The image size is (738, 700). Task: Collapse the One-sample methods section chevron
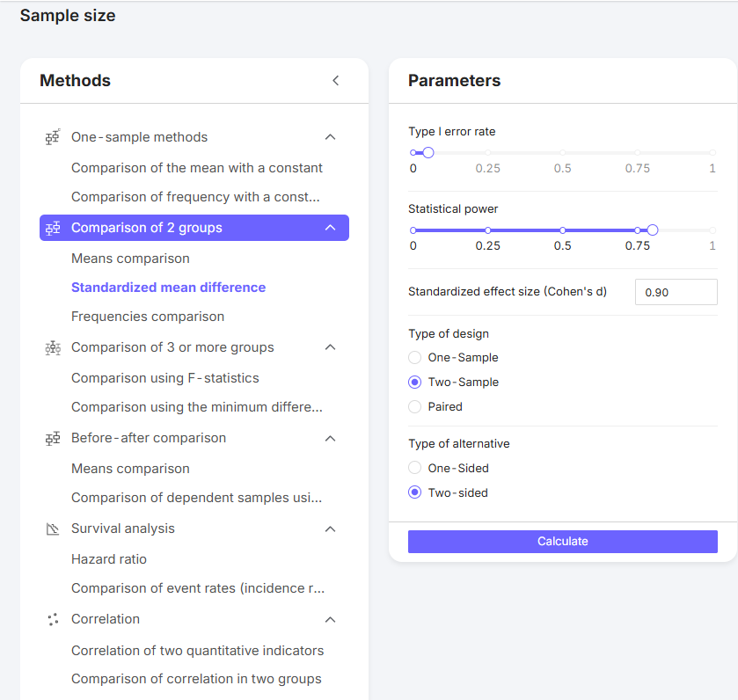point(331,137)
